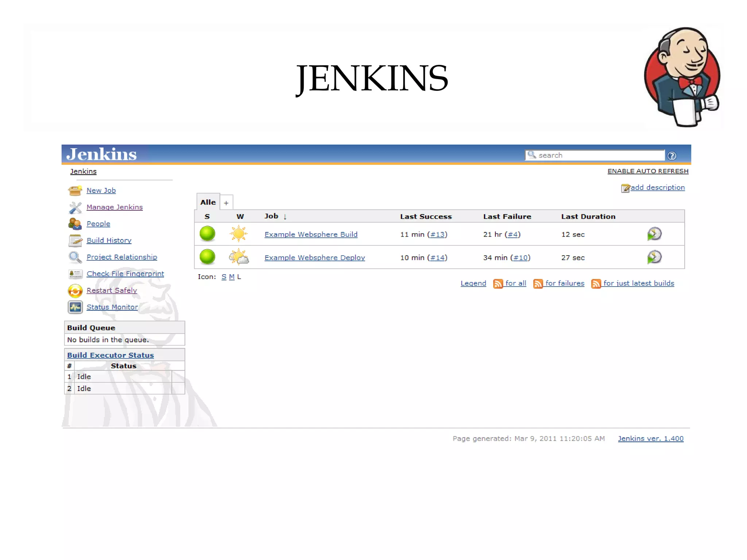Schedule a build for Example Websphere Deploy
Image resolution: width=747 pixels, height=560 pixels.
click(654, 257)
